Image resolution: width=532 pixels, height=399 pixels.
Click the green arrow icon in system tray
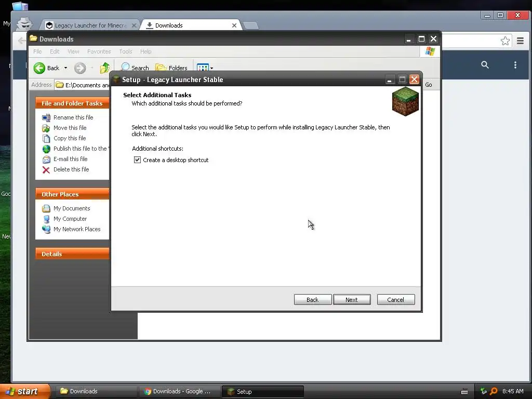click(x=484, y=391)
